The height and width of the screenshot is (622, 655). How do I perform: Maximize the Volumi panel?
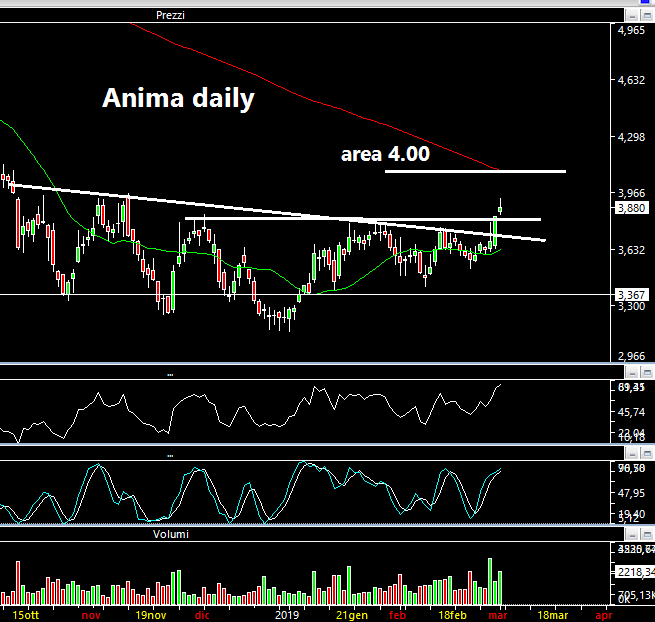647,534
